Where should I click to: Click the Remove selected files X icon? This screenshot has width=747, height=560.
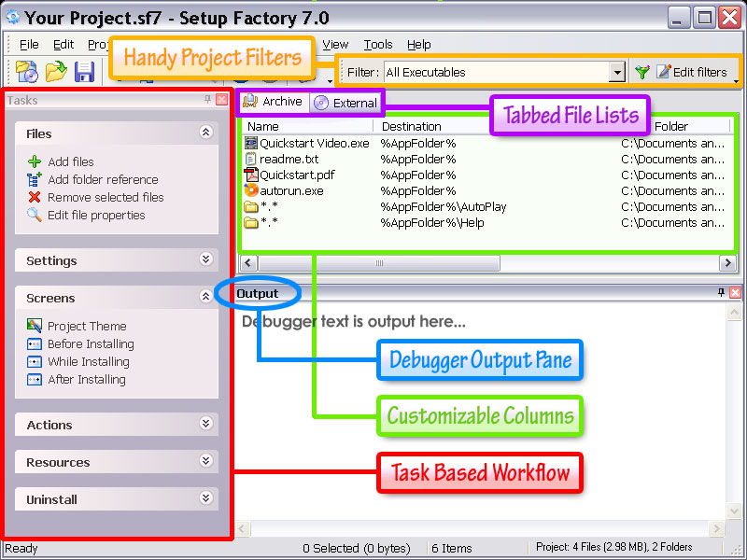[x=35, y=197]
